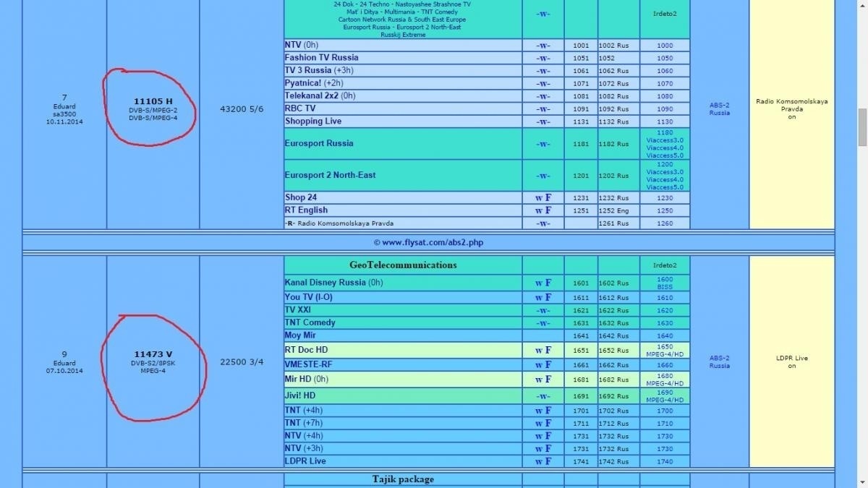Click the date 07.10.2014 for transponder 9
868x488 pixels.
tap(64, 371)
